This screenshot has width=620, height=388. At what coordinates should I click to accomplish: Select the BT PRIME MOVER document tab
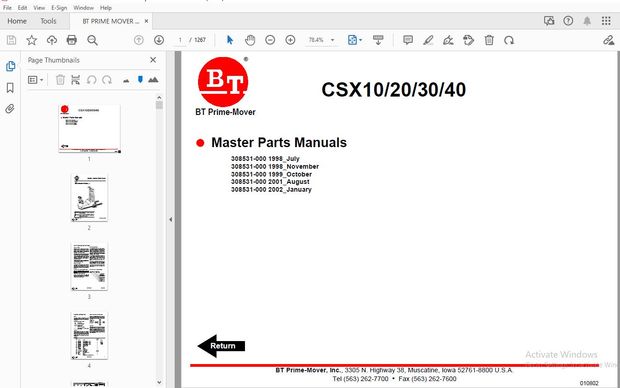coord(110,21)
